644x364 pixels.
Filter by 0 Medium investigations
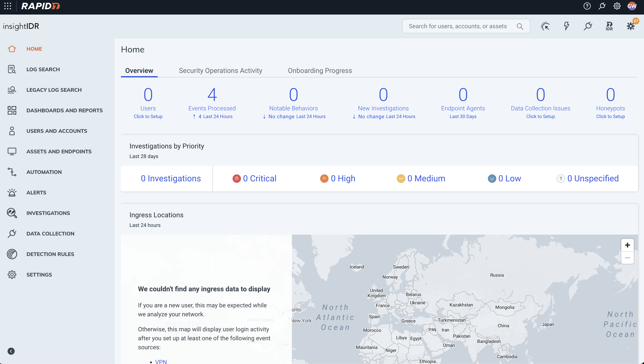421,178
